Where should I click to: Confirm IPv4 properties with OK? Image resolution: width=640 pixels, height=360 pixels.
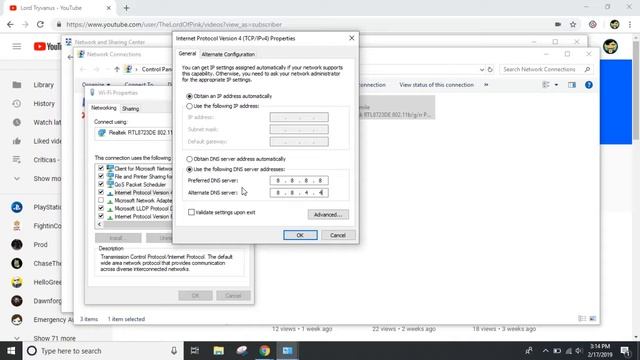(300, 235)
